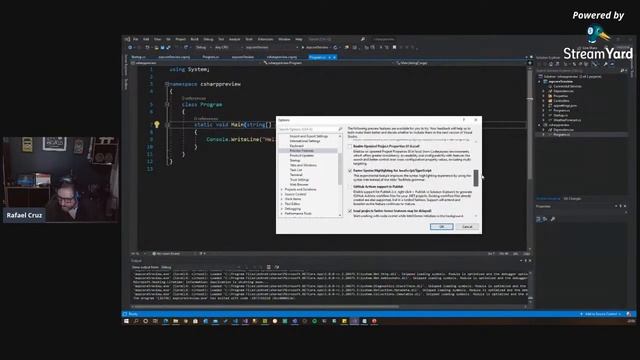Expand the Controllers folder in Solution Explorer
Viewport: 640px width, 360px height.
coord(544,101)
